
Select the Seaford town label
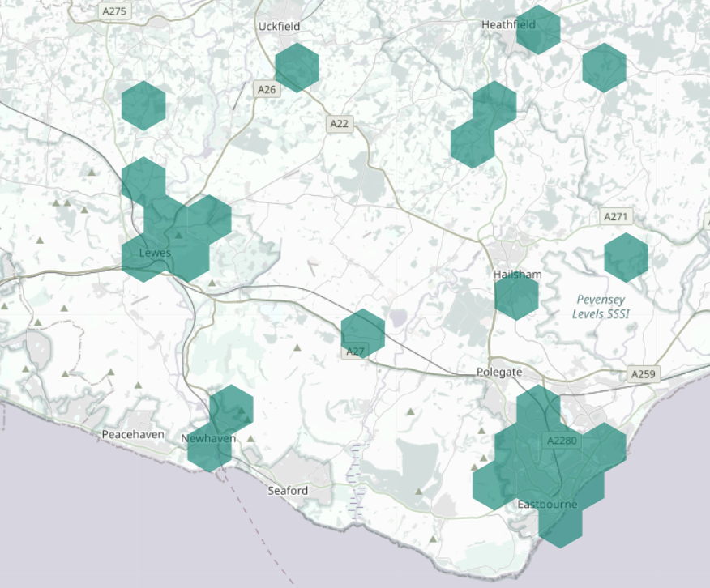point(288,490)
